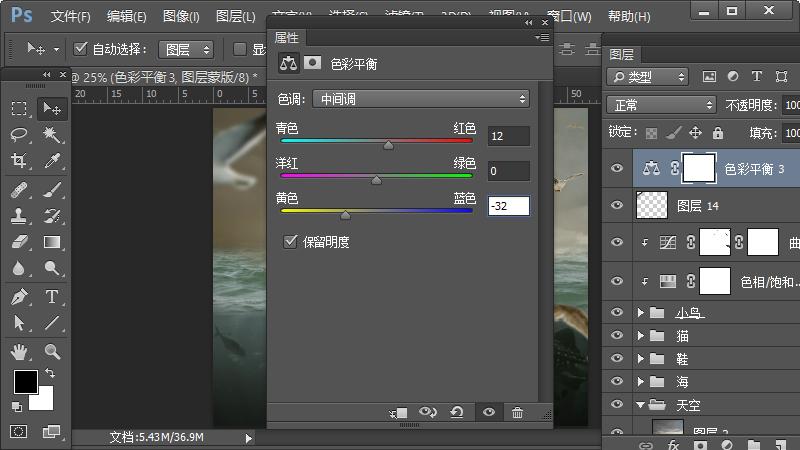Collapse the 天空 layer group
The width and height of the screenshot is (800, 450).
[640, 405]
